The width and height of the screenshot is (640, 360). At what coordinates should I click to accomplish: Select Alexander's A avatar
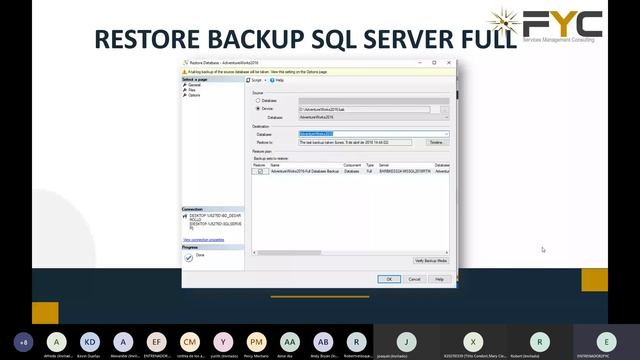123,342
